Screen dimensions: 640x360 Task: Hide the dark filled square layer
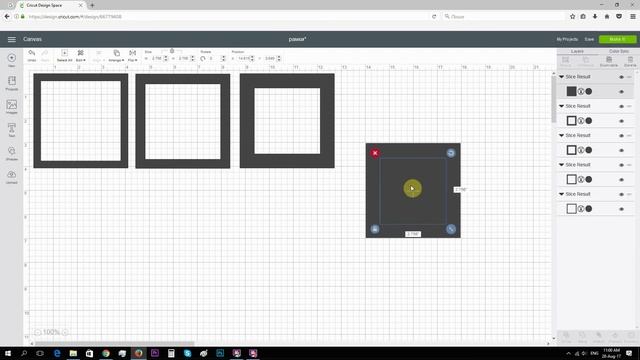(621, 91)
